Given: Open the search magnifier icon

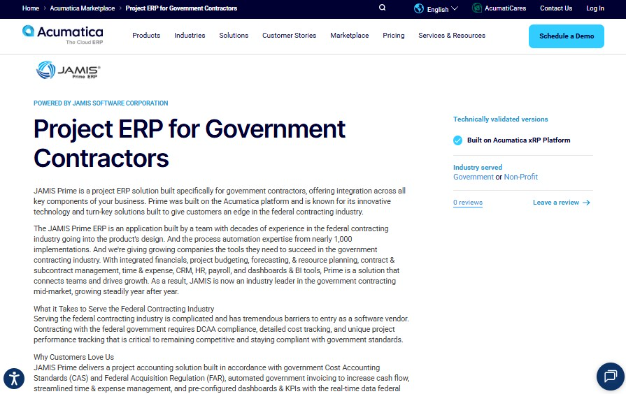Looking at the screenshot, I should click(x=382, y=8).
